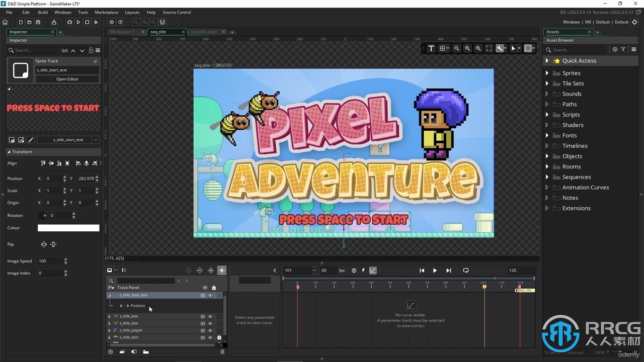Toggle visibility of s_title_start_text track
Screen dimensions: 644x362
tap(210, 295)
